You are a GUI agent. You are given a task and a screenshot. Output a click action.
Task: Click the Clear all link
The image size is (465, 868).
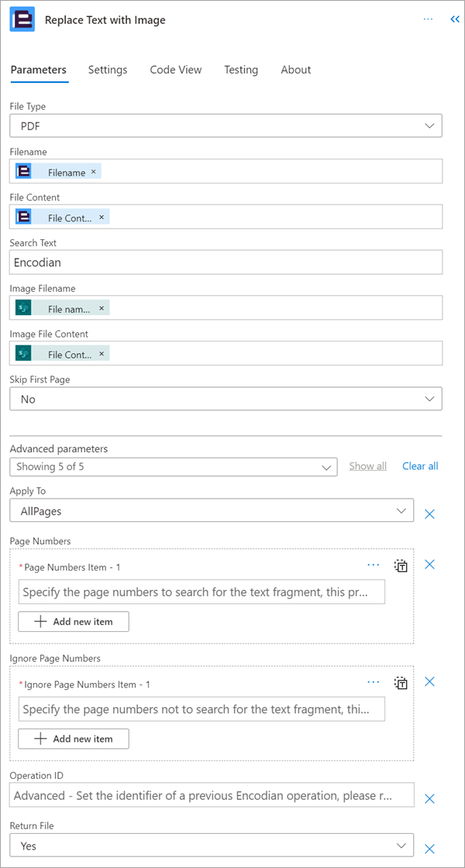point(420,466)
